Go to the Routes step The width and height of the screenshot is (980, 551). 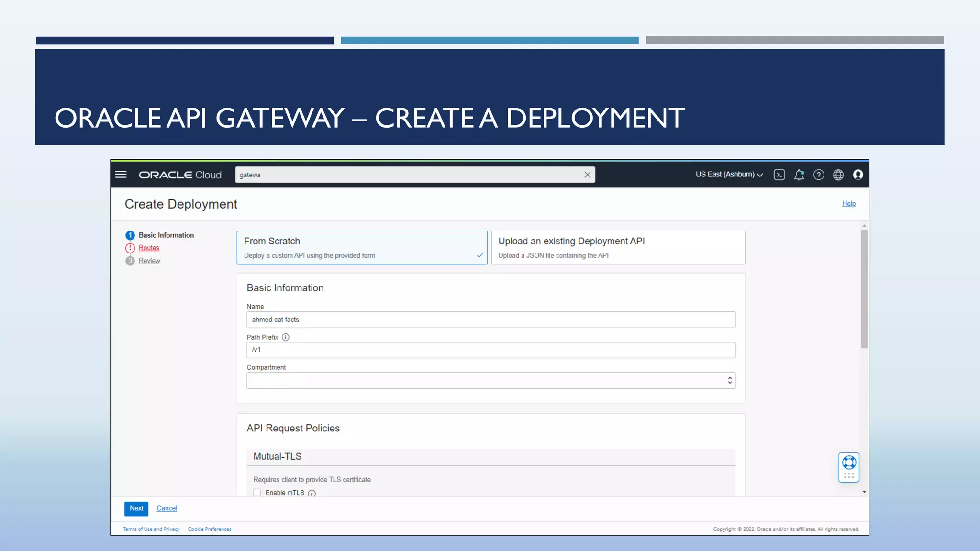click(149, 248)
